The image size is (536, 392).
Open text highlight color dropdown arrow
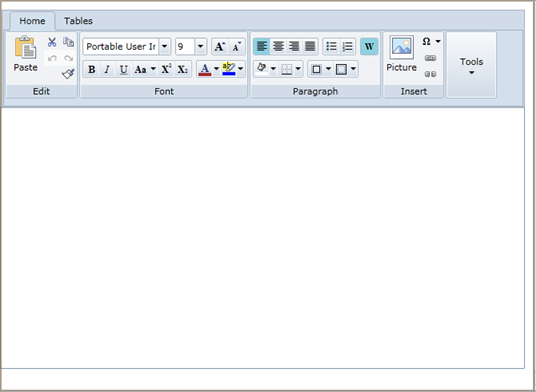(x=241, y=69)
